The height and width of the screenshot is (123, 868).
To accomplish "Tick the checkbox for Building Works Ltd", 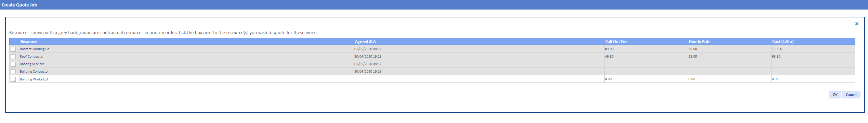I will (13, 79).
